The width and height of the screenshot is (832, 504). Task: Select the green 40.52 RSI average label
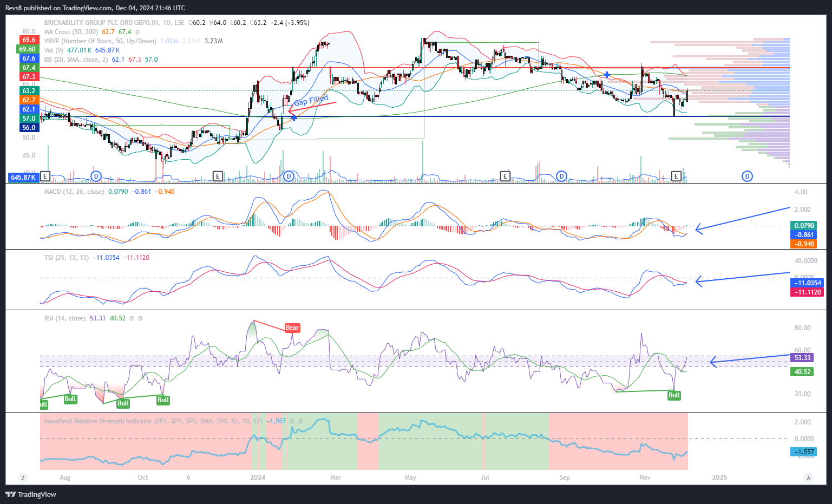802,372
